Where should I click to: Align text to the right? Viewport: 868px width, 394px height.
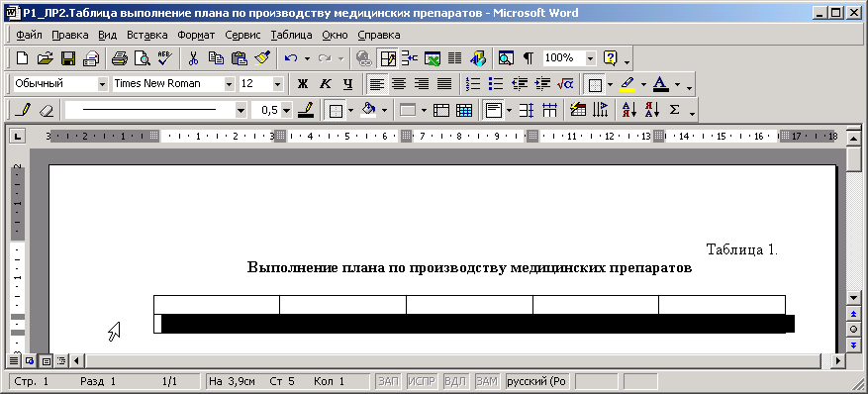(422, 84)
